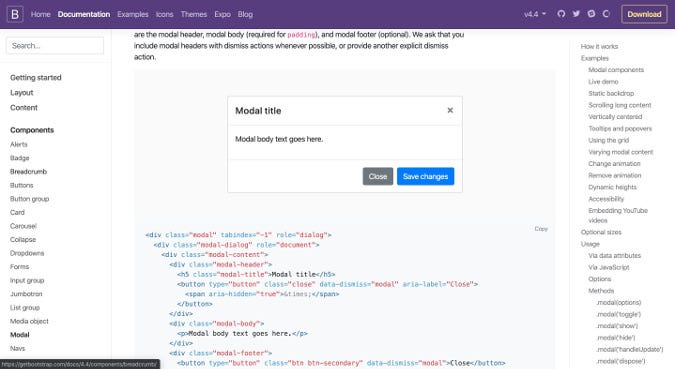This screenshot has height=369, width=675.
Task: Open Jumbotron in sidebar
Action: (26, 294)
